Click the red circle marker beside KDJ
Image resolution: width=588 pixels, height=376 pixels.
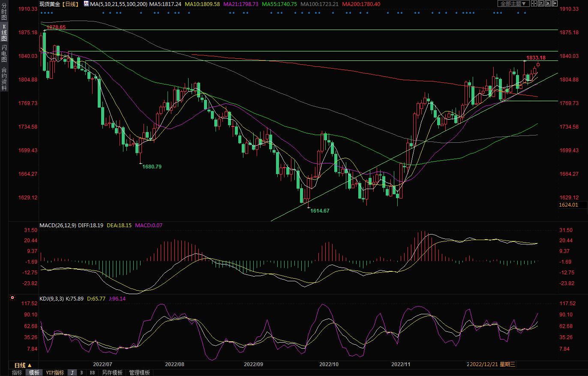pos(12,298)
